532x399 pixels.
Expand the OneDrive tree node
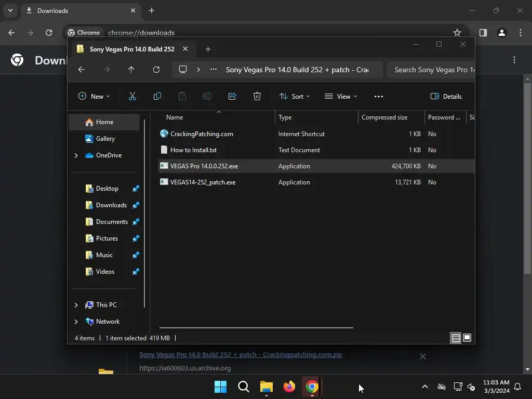coord(76,155)
